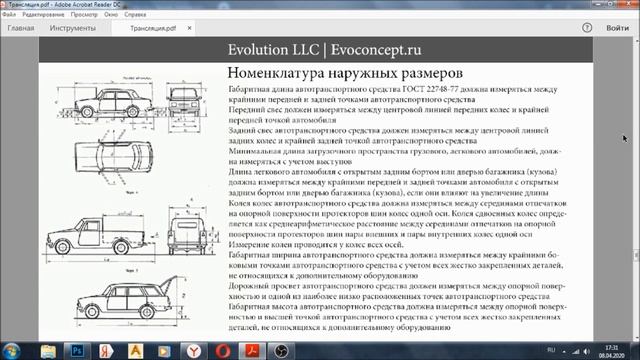Viewport: 640px width, 360px height.
Task: Open the Windows Start menu
Action: coord(11,351)
